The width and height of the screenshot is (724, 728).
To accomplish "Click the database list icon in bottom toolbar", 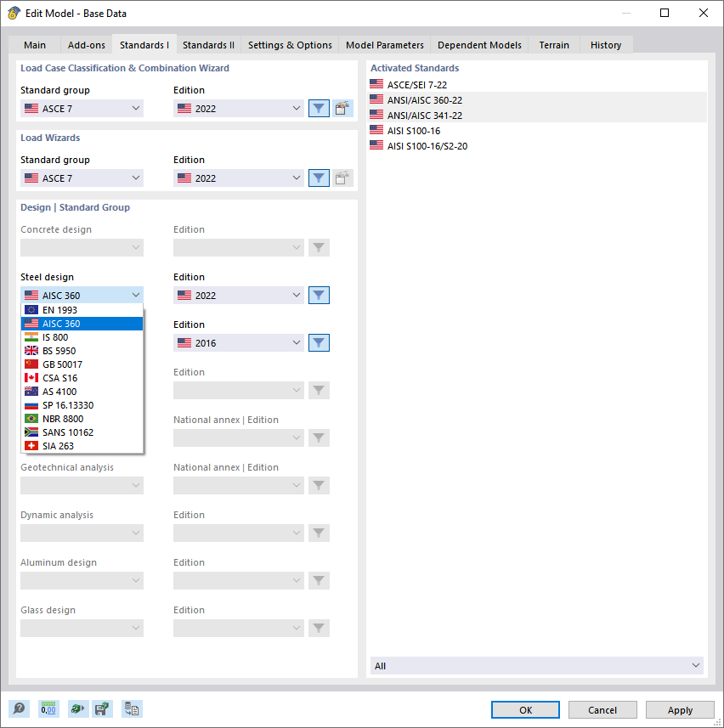I will click(132, 709).
